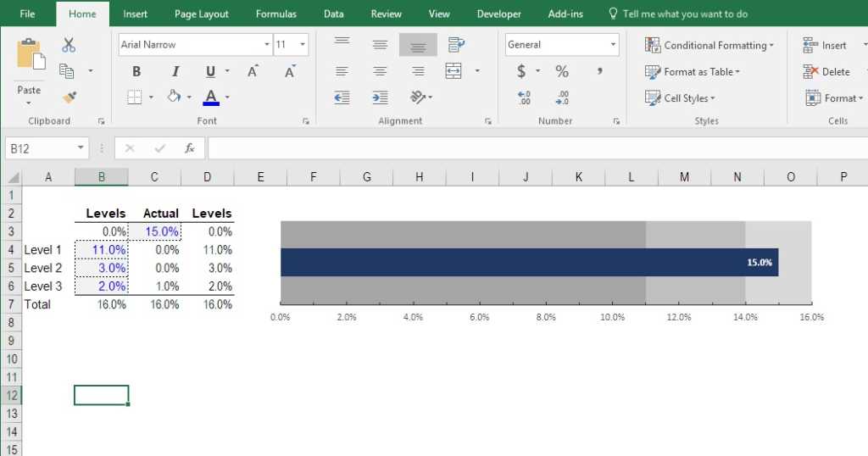Click the Cut scissors icon
This screenshot has height=456, width=868.
(69, 46)
